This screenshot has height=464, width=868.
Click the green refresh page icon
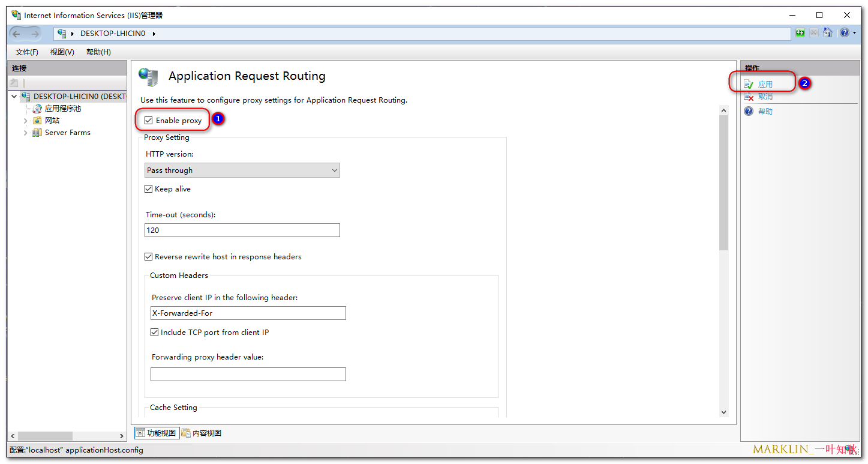(x=800, y=33)
